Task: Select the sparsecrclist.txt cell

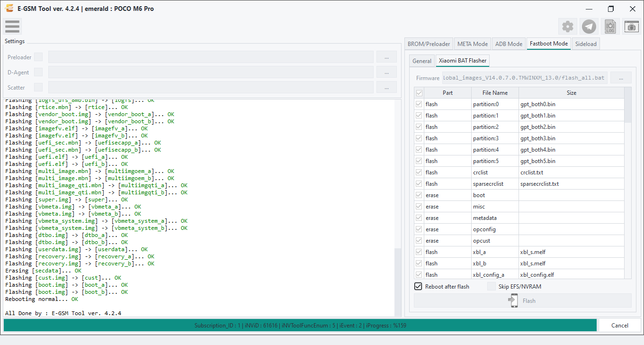Action: 572,184
